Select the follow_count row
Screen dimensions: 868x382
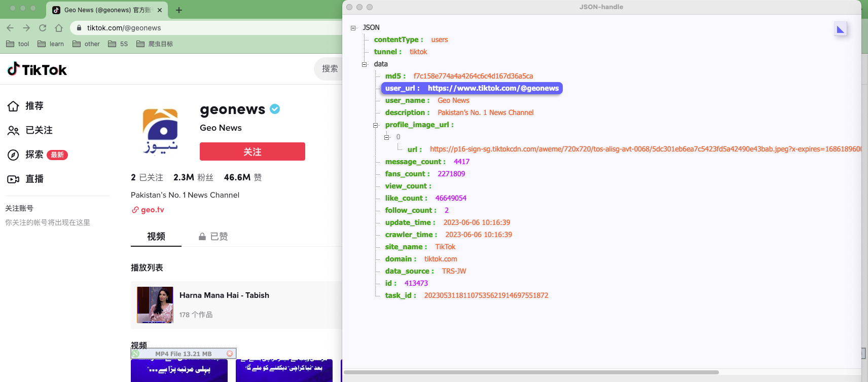417,210
